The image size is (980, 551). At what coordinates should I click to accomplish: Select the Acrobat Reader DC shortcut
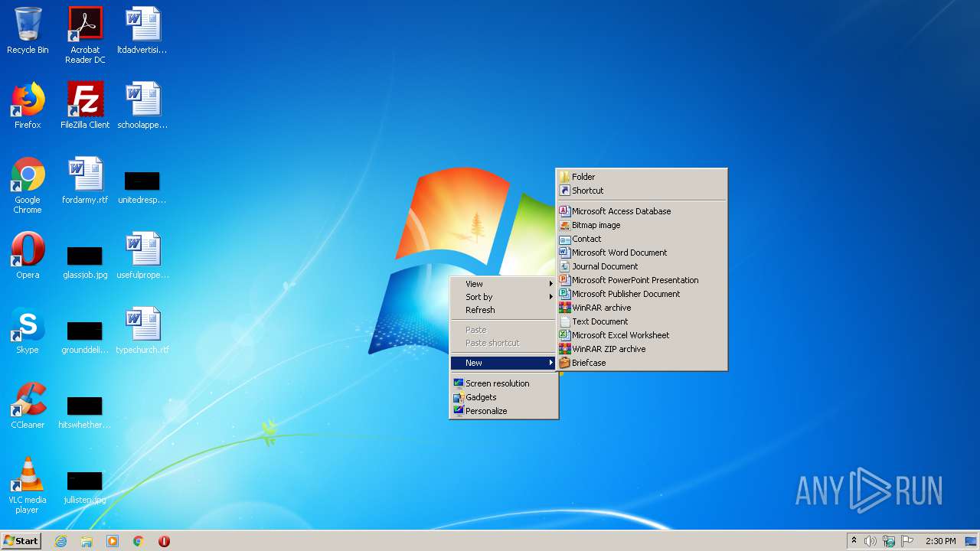pos(85,35)
